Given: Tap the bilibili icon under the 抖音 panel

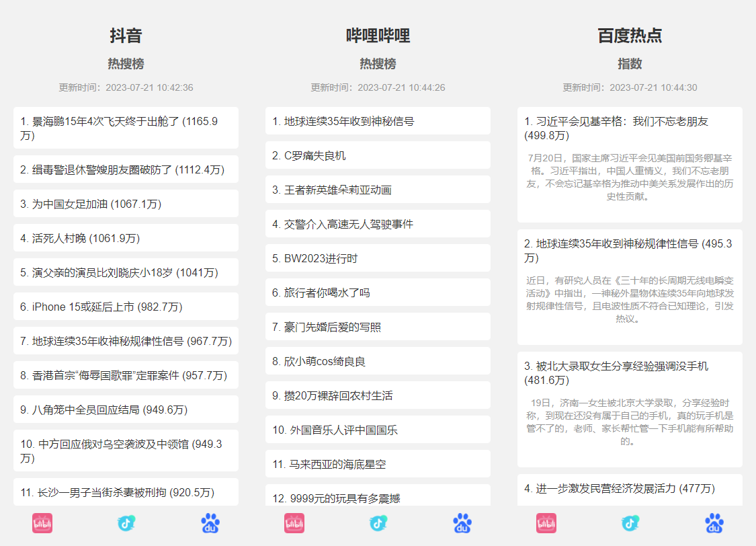Looking at the screenshot, I should pyautogui.click(x=42, y=523).
